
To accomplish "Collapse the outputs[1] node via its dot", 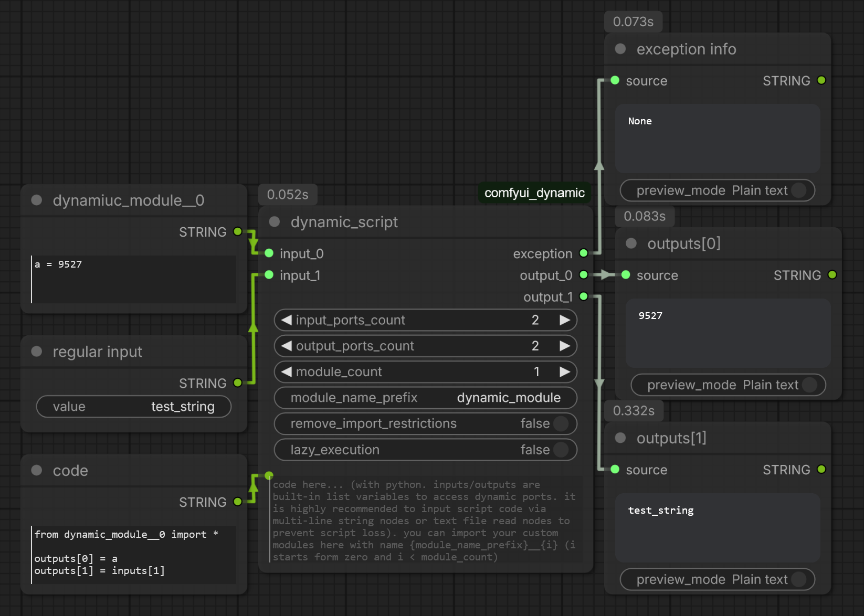I will (620, 438).
